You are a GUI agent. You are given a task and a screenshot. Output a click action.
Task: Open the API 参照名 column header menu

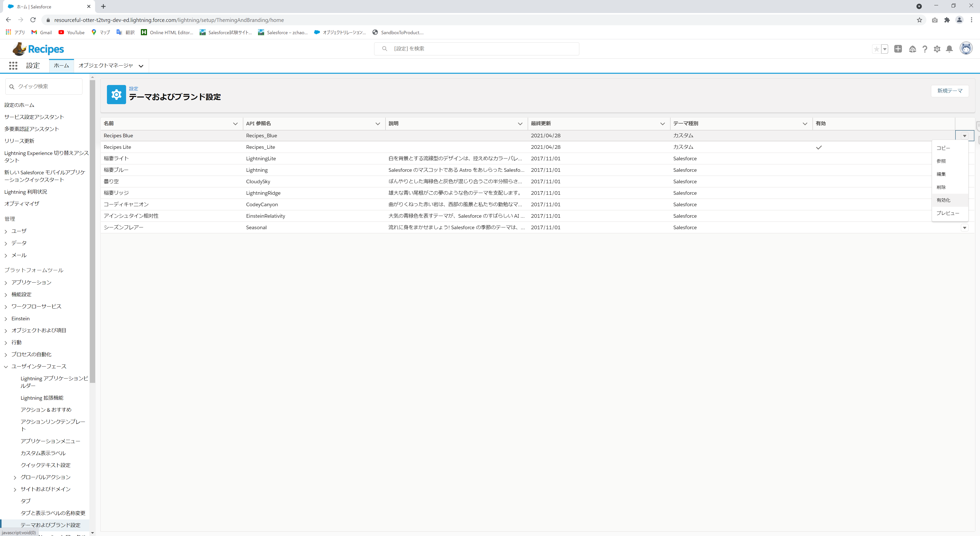click(x=378, y=124)
